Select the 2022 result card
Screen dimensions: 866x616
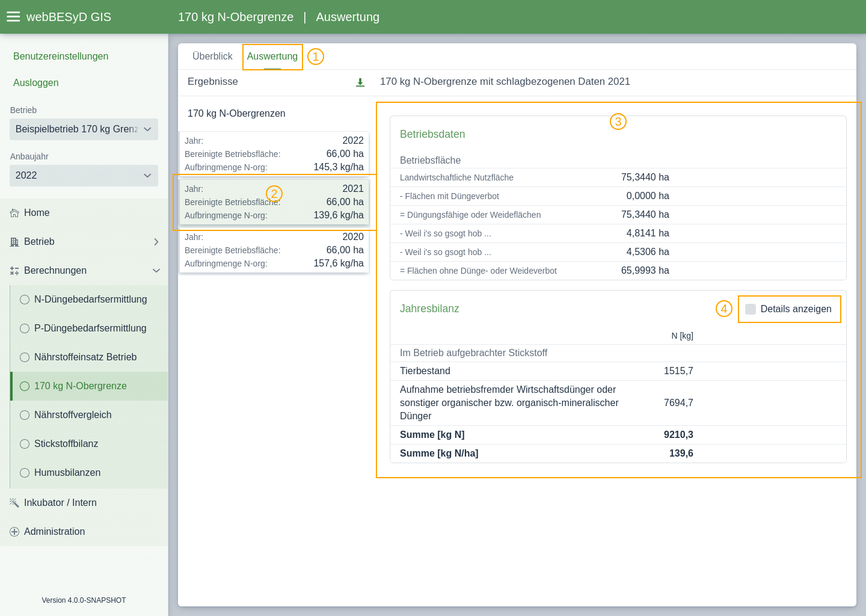click(x=274, y=154)
